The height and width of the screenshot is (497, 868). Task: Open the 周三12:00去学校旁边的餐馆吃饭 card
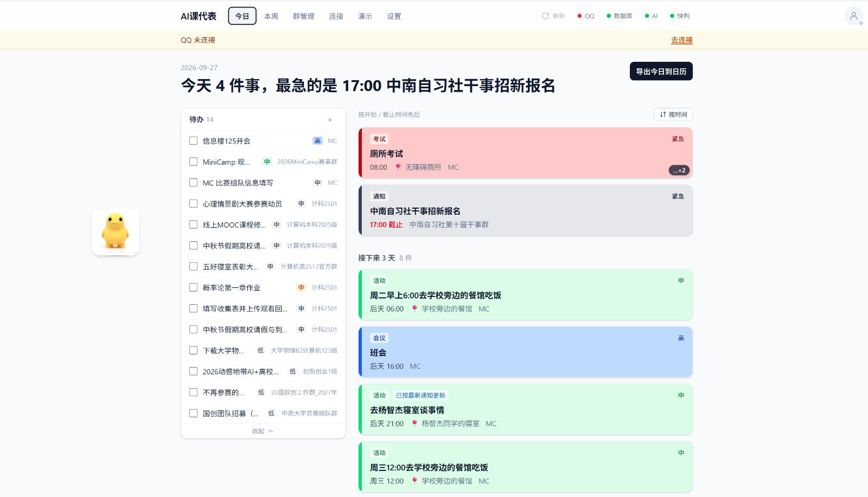pyautogui.click(x=526, y=467)
